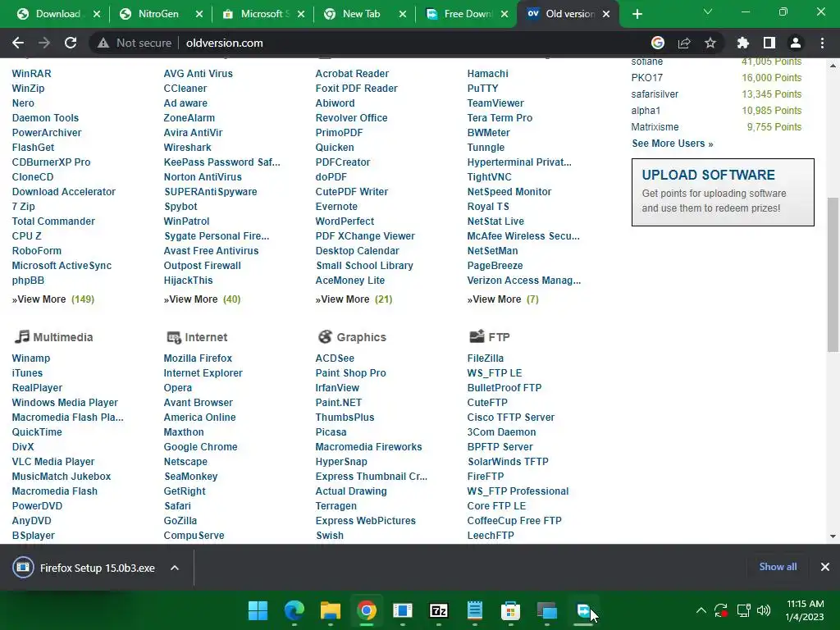The height and width of the screenshot is (630, 840).
Task: Open the Cisco TFTP Server link
Action: coord(510,418)
